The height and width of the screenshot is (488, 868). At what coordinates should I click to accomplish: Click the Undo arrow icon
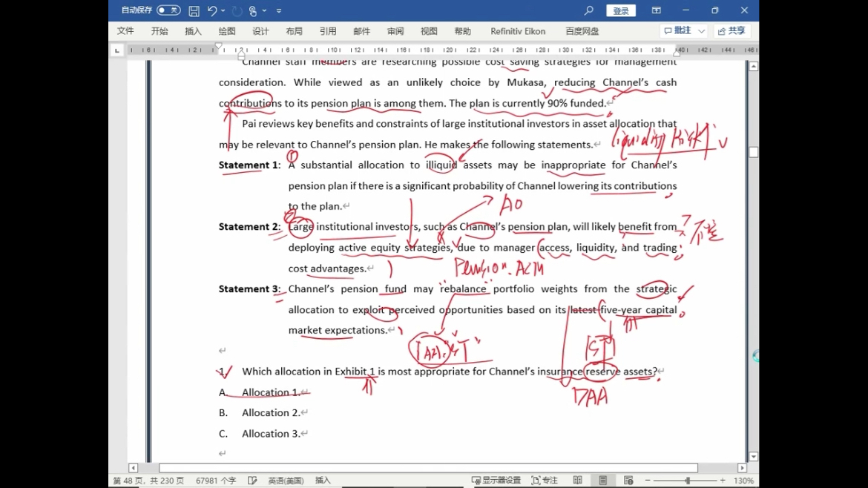[x=212, y=10]
